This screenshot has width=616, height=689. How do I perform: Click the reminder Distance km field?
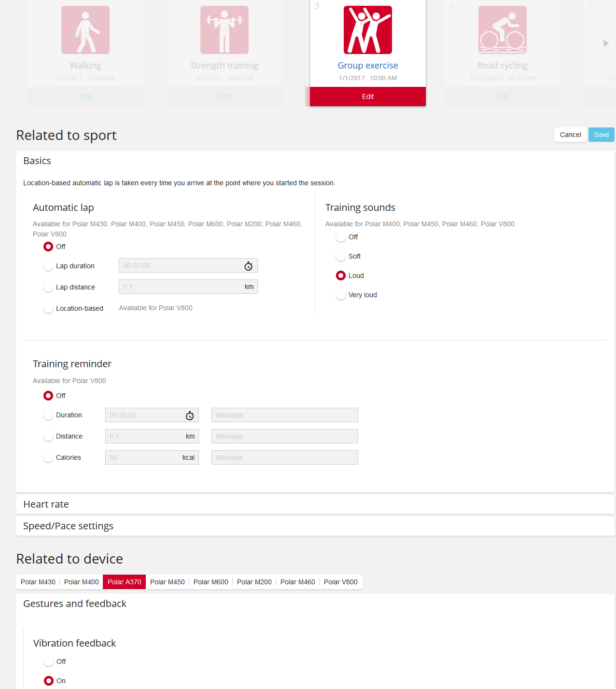[152, 436]
